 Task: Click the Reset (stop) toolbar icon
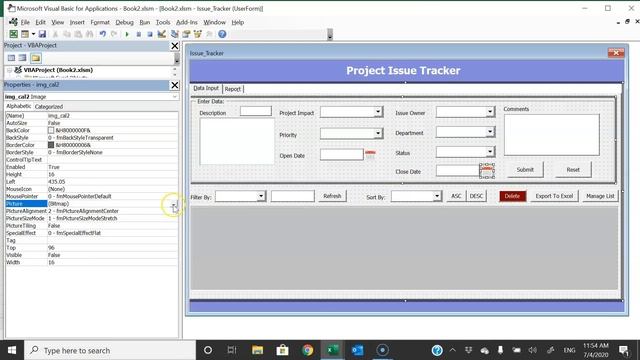[150, 34]
